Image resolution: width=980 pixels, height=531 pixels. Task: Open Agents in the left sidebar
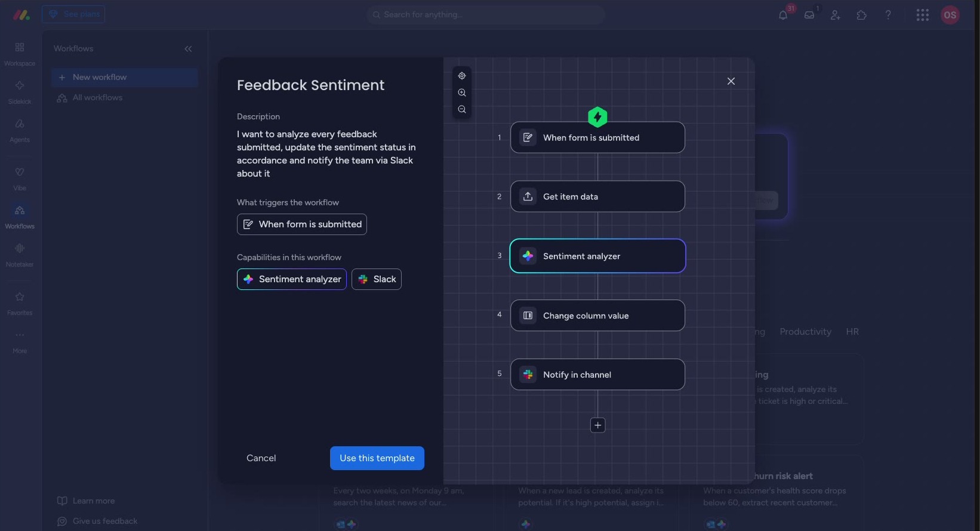tap(20, 130)
